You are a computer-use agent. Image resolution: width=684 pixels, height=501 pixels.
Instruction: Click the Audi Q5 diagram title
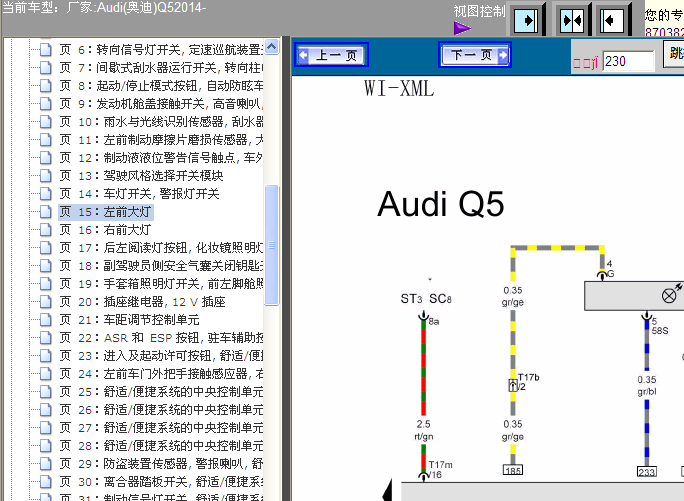pos(441,204)
